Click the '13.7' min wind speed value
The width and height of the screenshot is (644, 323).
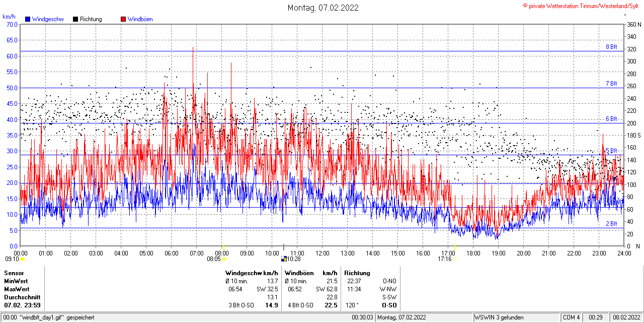click(x=273, y=281)
